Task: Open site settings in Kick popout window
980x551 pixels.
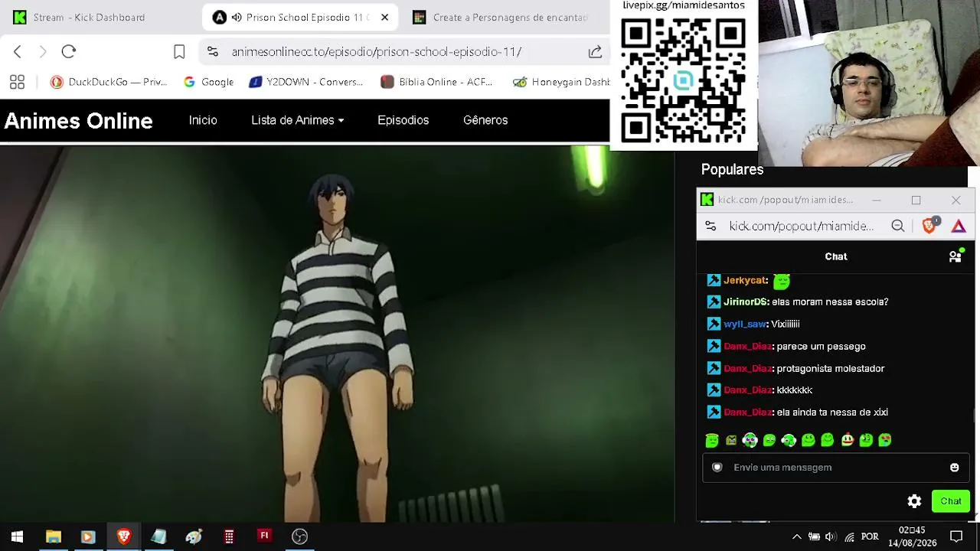Action: click(710, 226)
